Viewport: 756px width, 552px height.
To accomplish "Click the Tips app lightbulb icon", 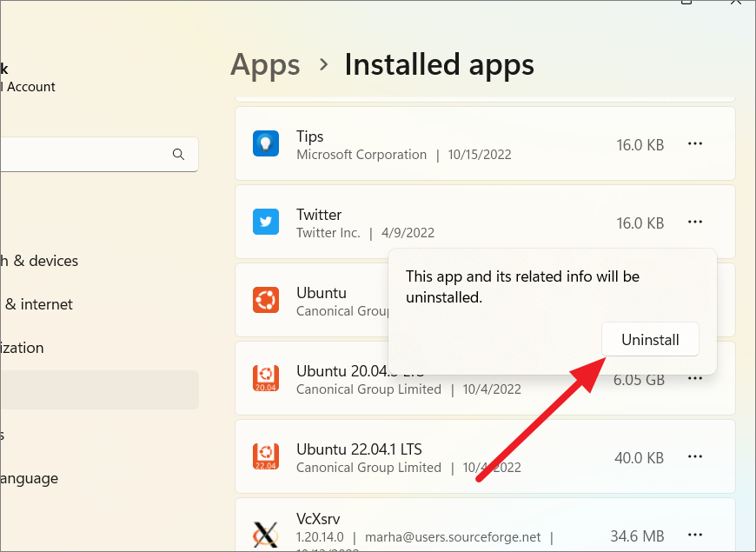I will [266, 143].
